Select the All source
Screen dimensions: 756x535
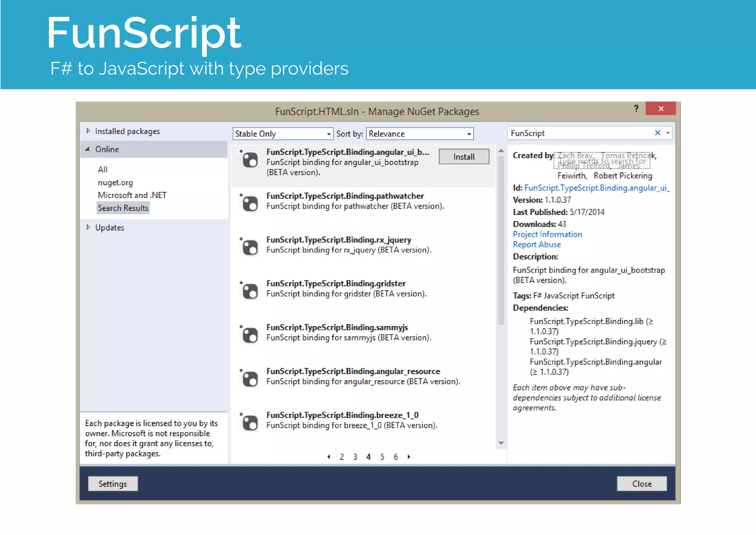[x=103, y=170]
